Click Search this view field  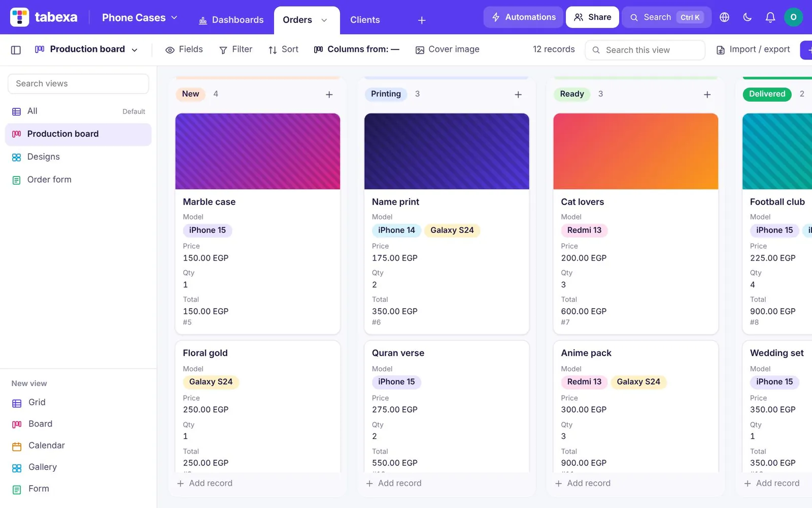[x=645, y=50]
